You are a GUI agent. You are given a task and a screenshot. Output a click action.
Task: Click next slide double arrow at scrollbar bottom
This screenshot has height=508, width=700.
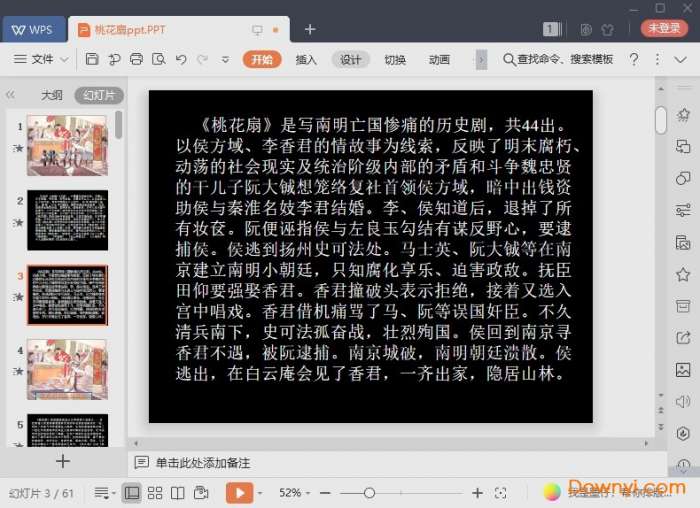click(x=661, y=427)
